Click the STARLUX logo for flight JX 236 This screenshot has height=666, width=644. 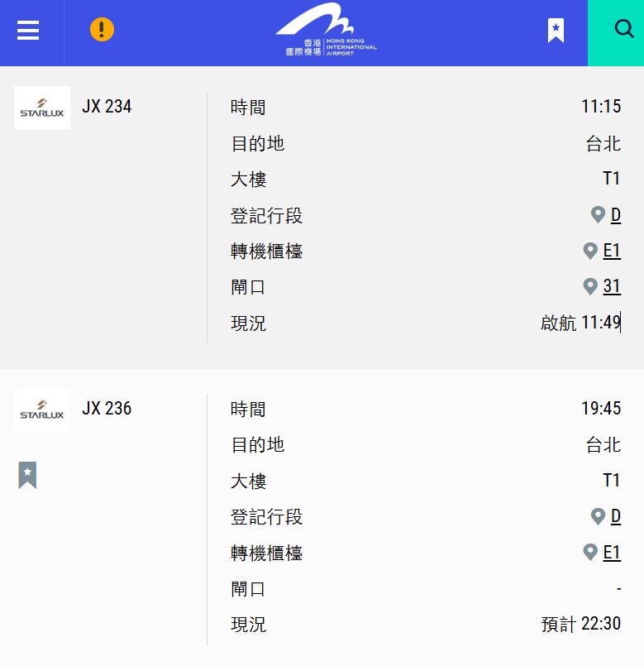(x=41, y=409)
